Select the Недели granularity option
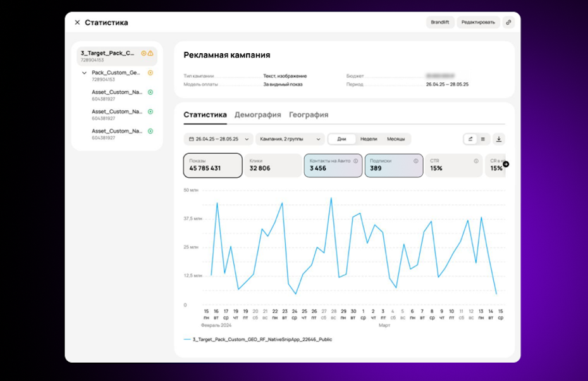 coord(369,139)
